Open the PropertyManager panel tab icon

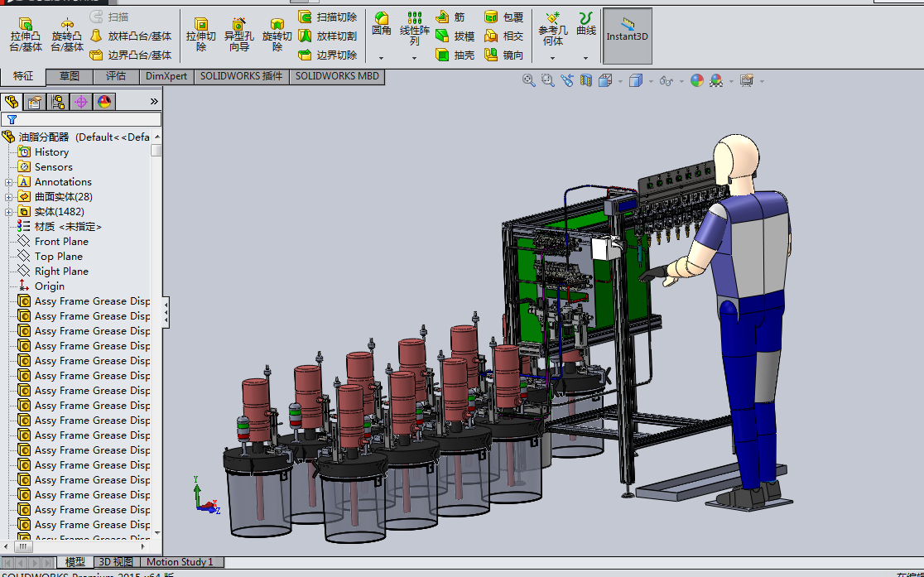pos(35,102)
